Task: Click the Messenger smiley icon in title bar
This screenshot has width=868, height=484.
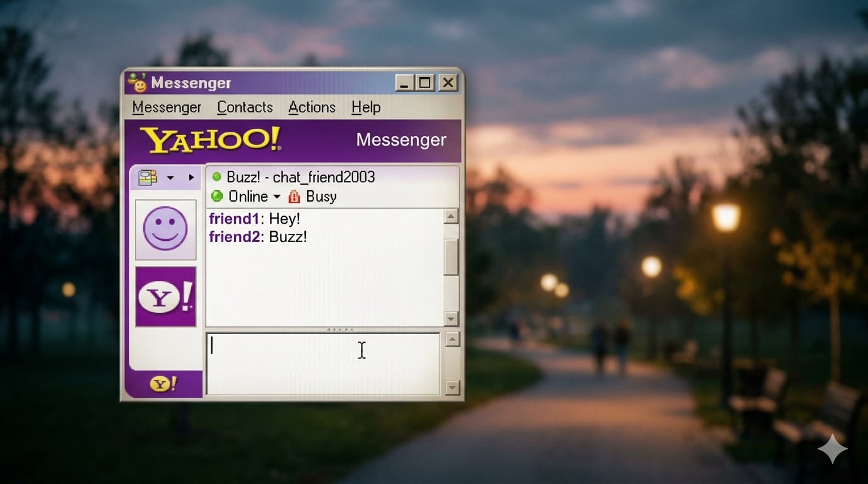Action: (137, 83)
